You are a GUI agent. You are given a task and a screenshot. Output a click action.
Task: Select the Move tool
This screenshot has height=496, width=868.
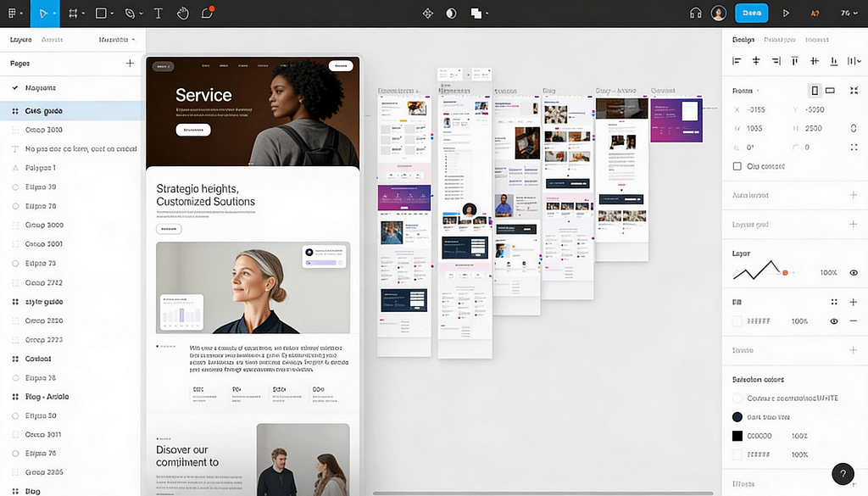42,13
